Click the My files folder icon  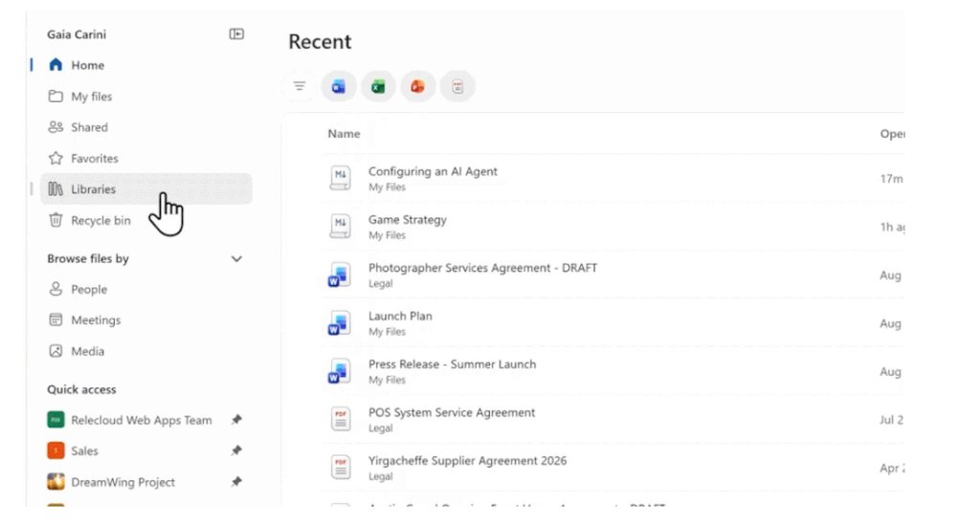(x=56, y=97)
